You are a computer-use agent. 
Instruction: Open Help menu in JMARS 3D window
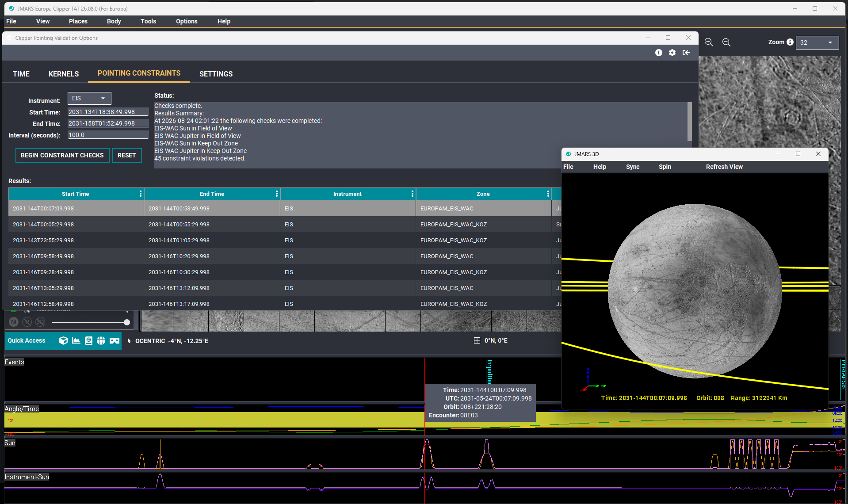600,167
